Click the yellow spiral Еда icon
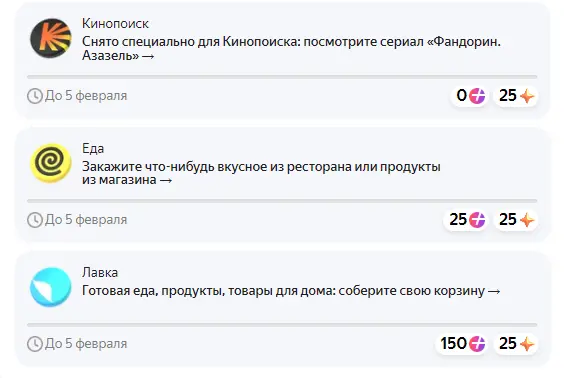This screenshot has height=378, width=564. [x=51, y=163]
